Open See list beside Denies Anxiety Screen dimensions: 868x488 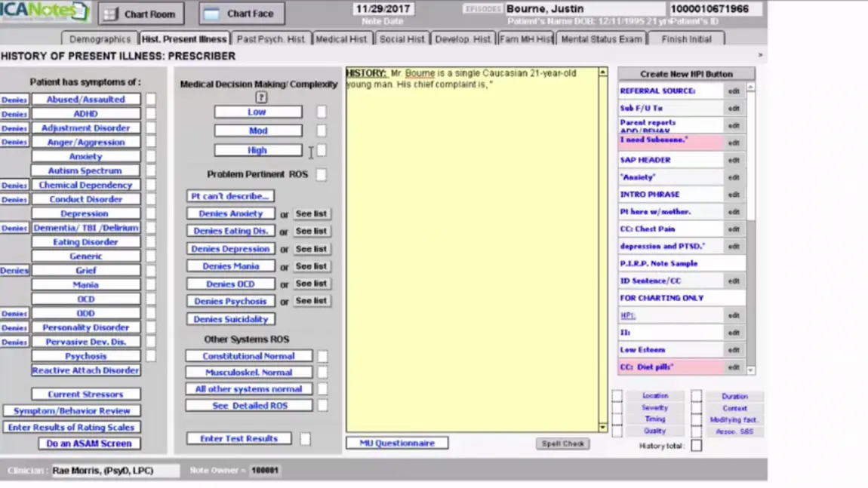click(311, 213)
